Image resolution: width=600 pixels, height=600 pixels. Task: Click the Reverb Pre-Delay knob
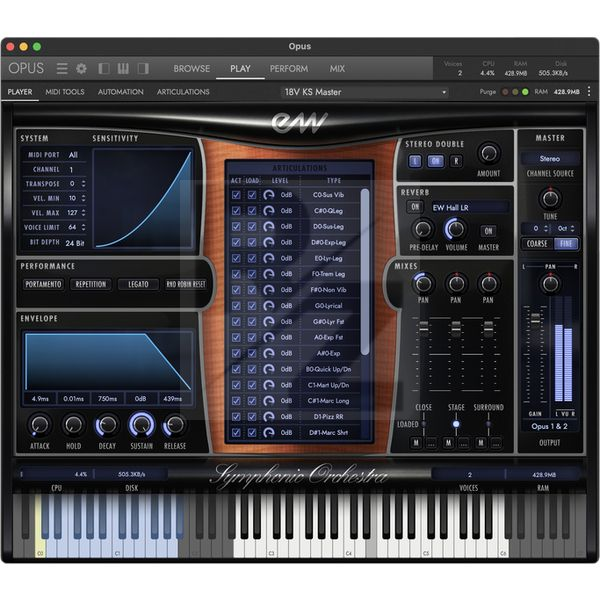pos(423,229)
